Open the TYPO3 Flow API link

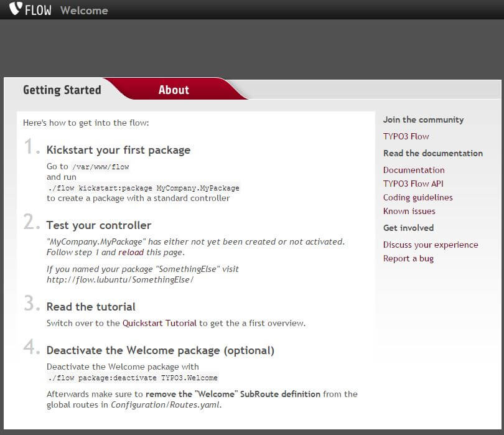click(413, 184)
